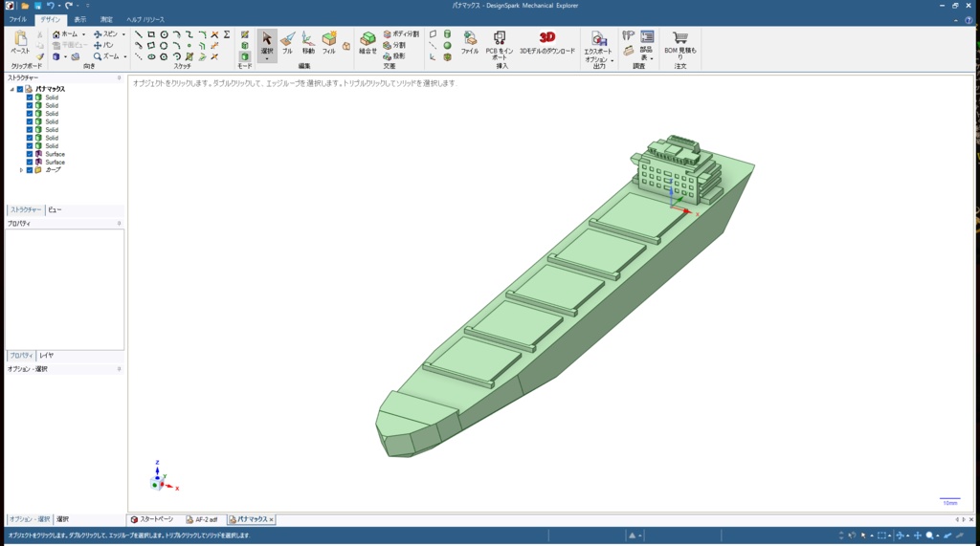The height and width of the screenshot is (546, 980).
Task: Switch to Section mode icon
Action: tap(245, 46)
